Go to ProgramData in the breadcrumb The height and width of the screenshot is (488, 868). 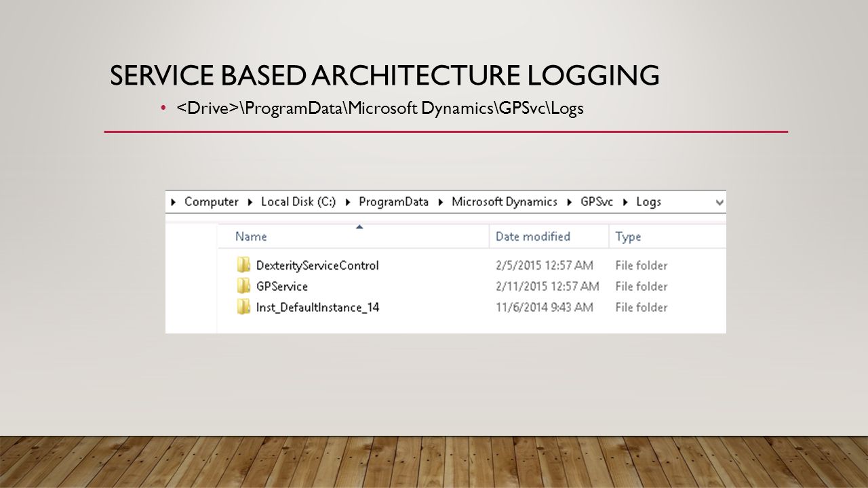[394, 202]
